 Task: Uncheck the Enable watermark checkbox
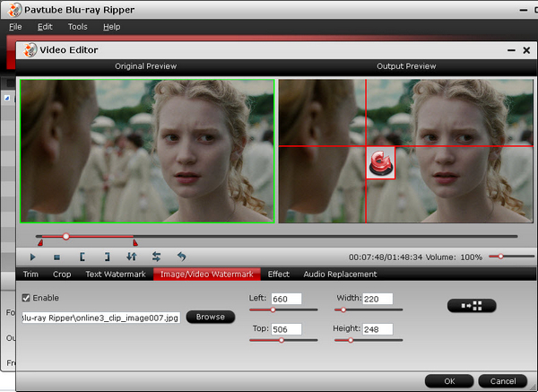coord(26,298)
